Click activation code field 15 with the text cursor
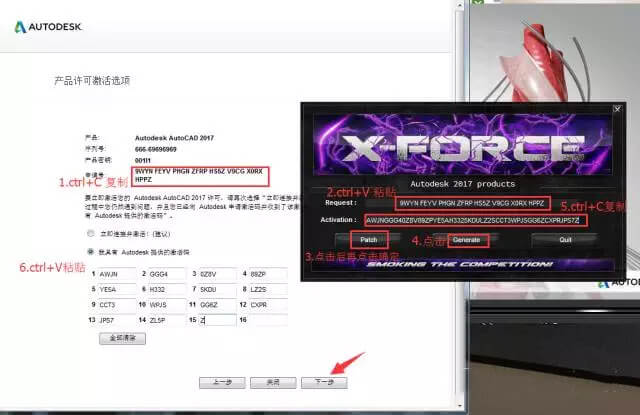 tap(218, 320)
